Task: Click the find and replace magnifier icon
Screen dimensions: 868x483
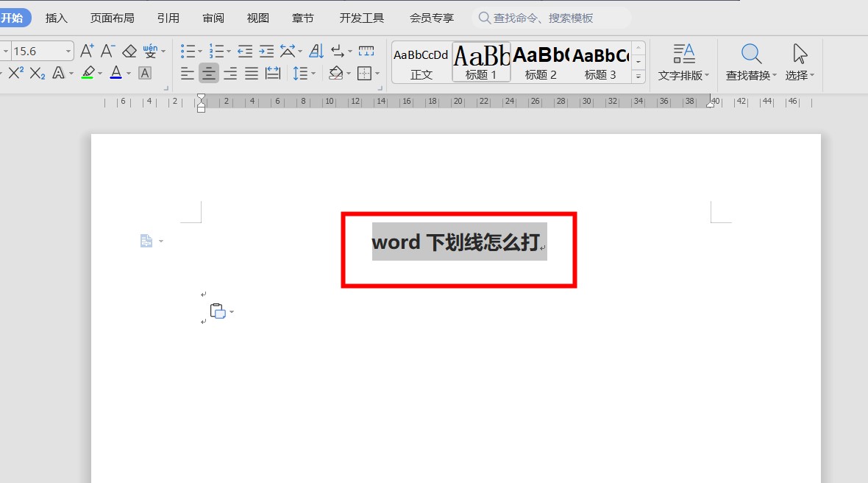Action: pyautogui.click(x=750, y=54)
